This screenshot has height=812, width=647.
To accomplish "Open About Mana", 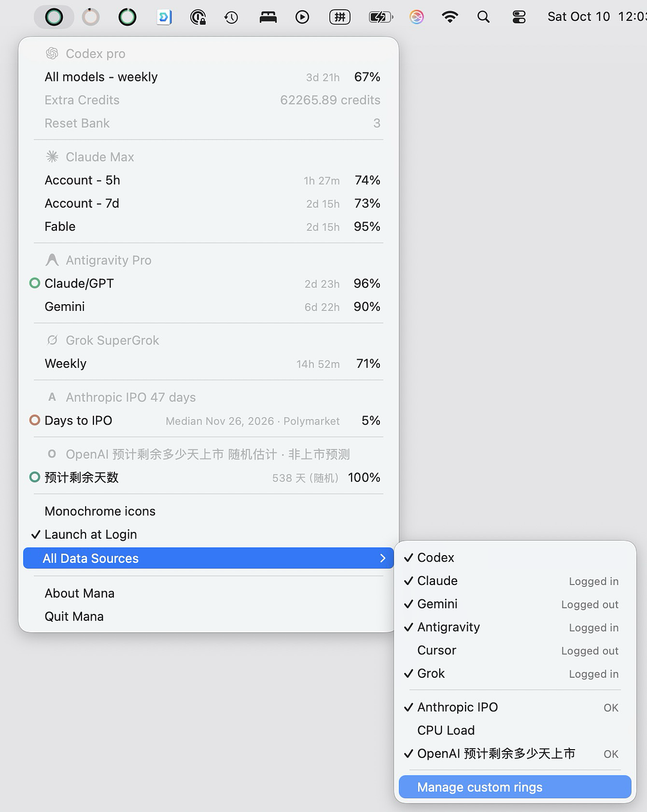I will point(208,593).
